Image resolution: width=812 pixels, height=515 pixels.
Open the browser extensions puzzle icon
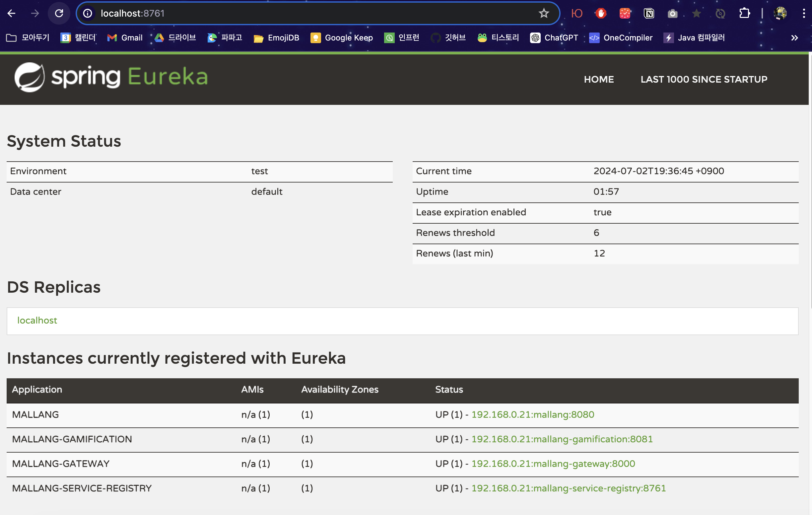click(744, 14)
